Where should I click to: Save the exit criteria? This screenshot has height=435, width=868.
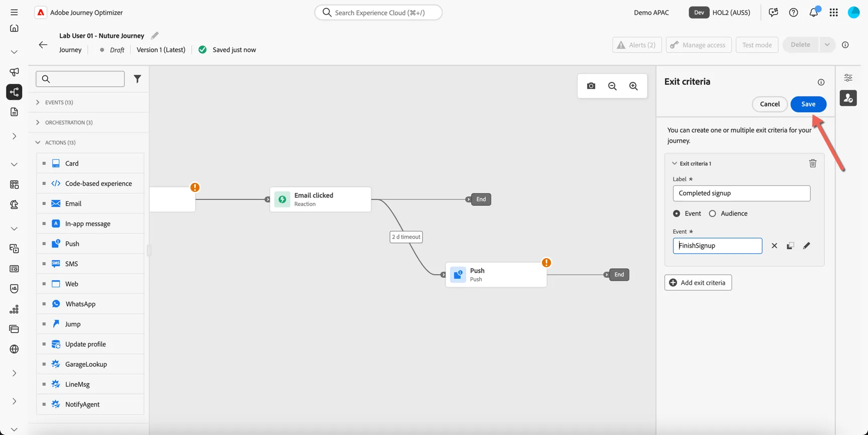coord(808,104)
